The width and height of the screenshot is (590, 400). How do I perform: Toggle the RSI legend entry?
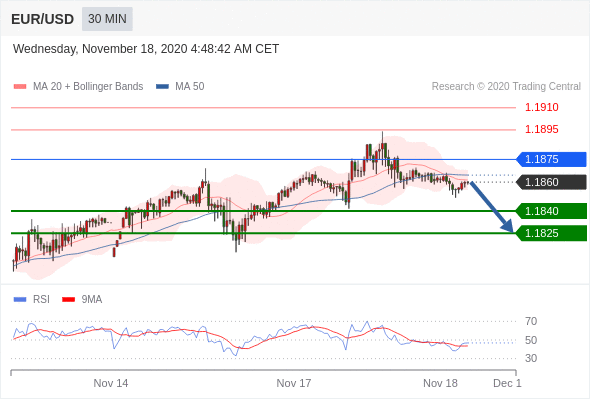(x=32, y=300)
